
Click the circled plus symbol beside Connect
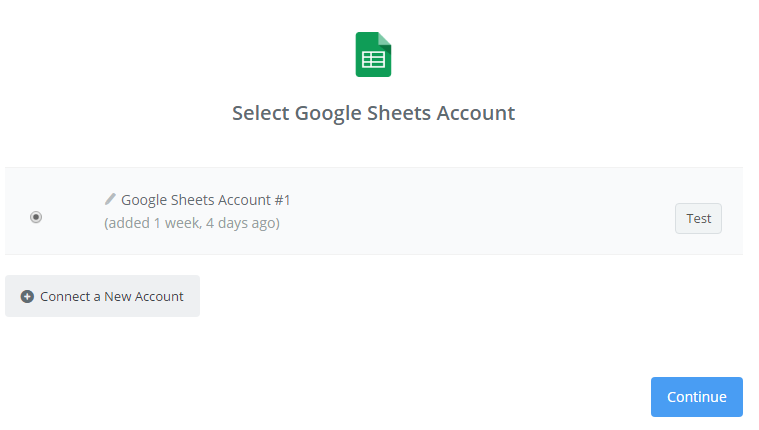[27, 296]
